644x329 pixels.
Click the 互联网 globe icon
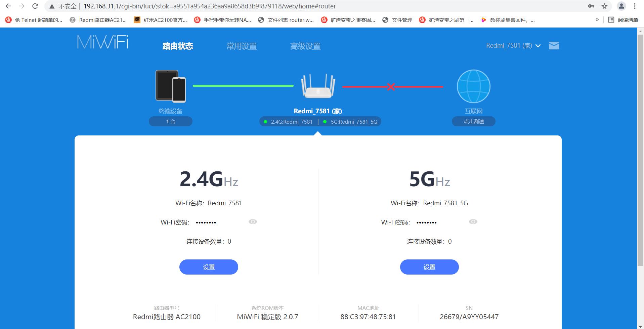tap(473, 86)
